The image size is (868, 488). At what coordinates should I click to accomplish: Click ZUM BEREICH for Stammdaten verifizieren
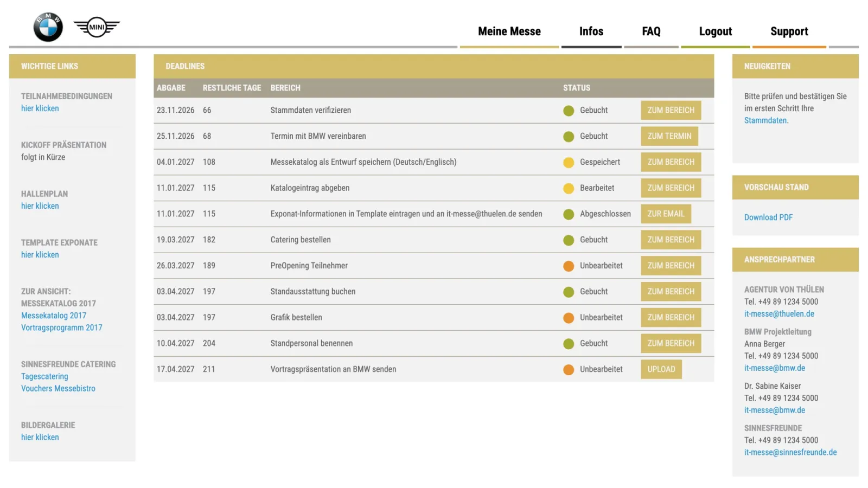coord(671,110)
